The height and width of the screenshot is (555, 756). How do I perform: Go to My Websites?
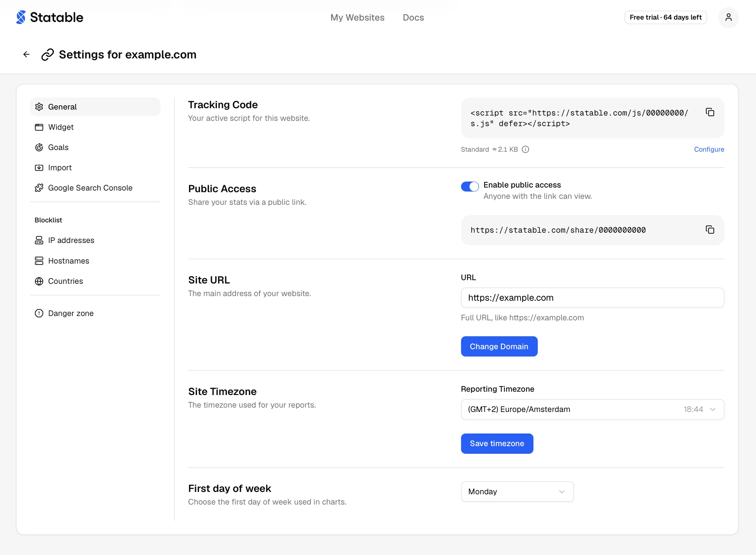point(357,18)
